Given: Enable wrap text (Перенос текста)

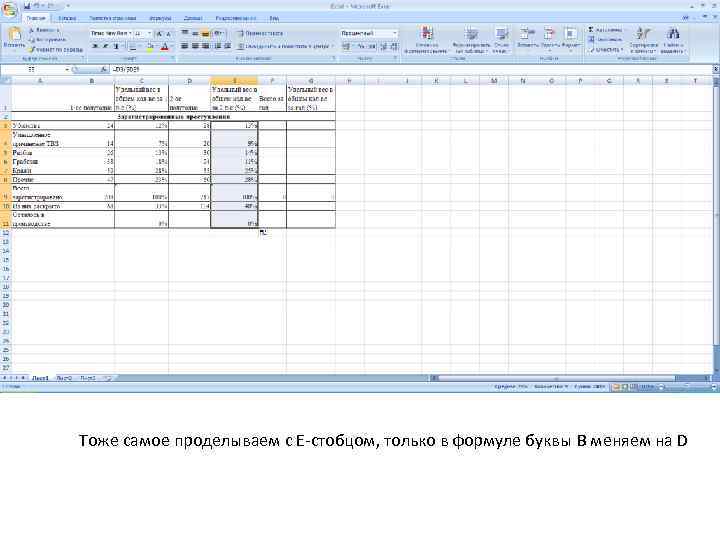Looking at the screenshot, I should (x=260, y=34).
